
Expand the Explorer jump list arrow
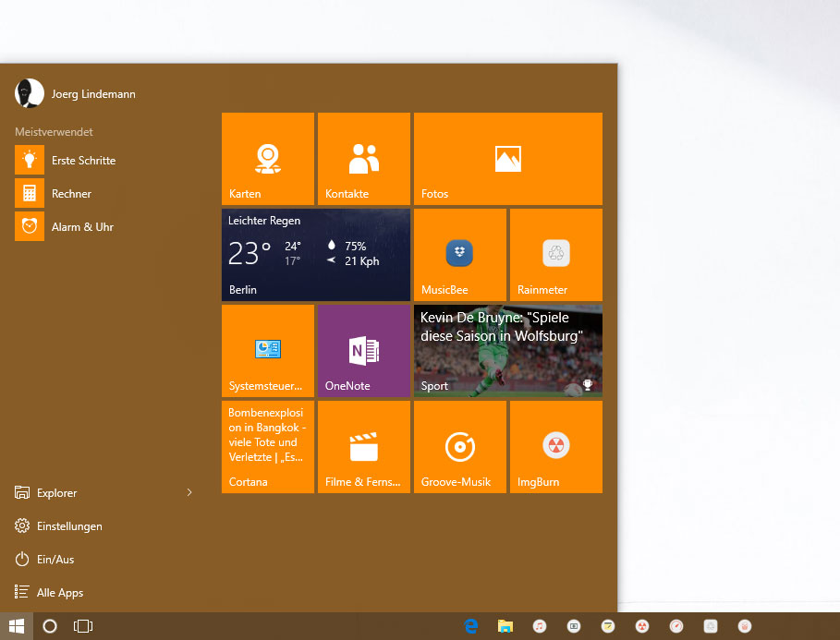(x=189, y=493)
